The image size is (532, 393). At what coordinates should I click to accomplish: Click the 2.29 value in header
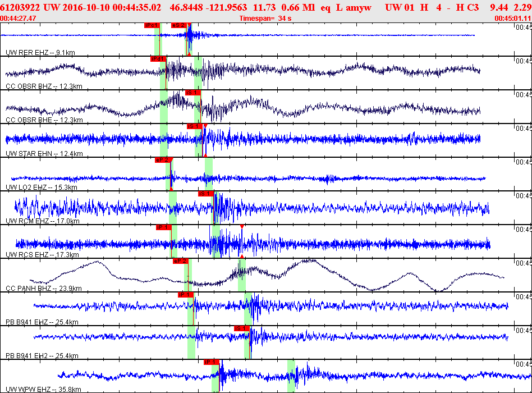tap(523, 7)
